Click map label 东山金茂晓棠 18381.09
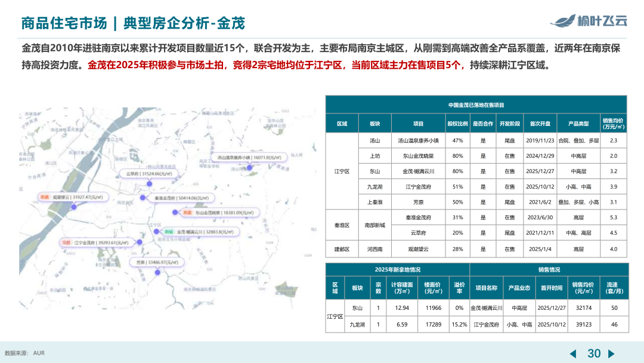 [220, 213]
